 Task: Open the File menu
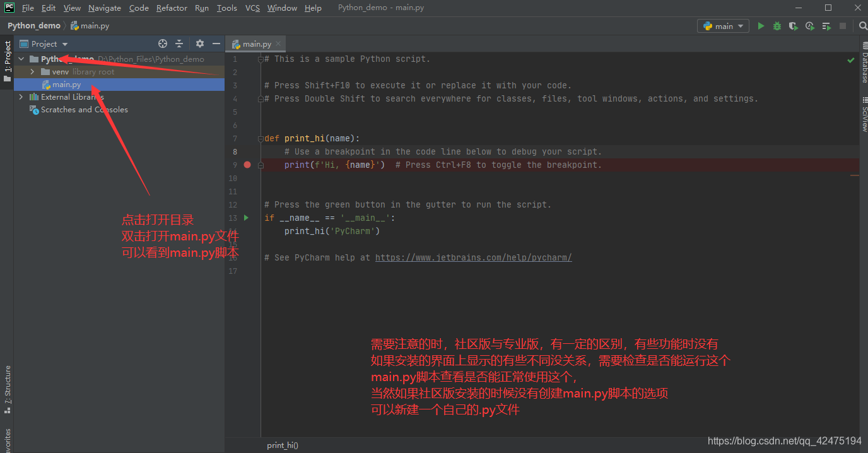tap(28, 8)
